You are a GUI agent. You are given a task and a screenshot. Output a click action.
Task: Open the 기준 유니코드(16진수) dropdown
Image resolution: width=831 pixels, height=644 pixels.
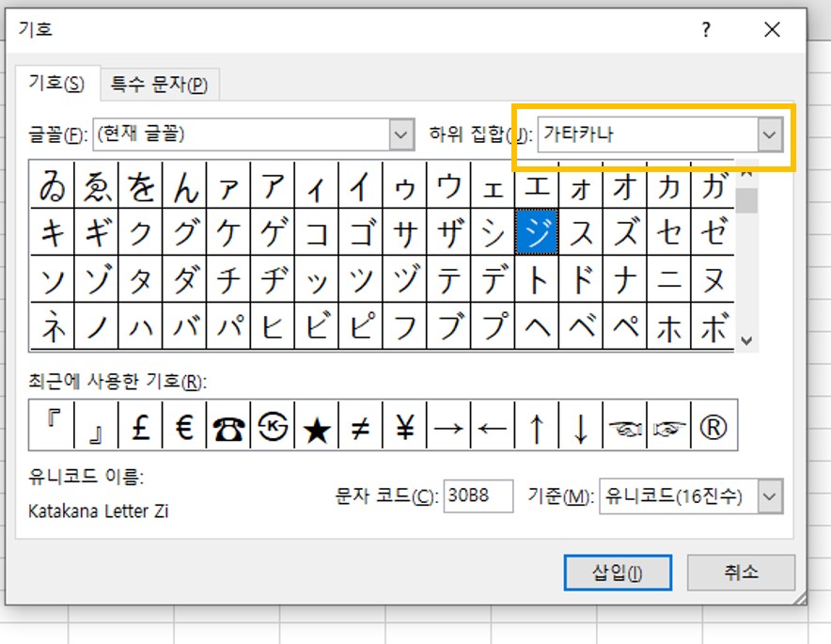coord(770,496)
